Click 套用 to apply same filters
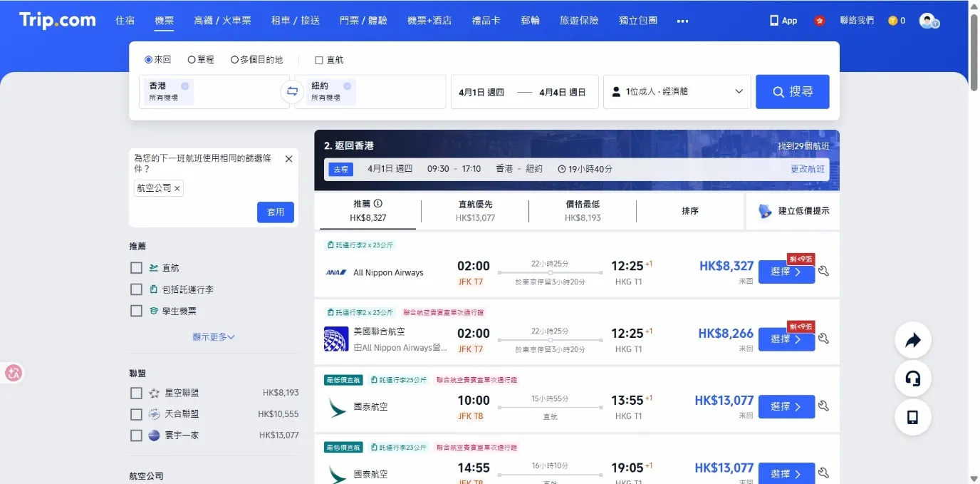Screen dimensions: 980x484 point(276,212)
